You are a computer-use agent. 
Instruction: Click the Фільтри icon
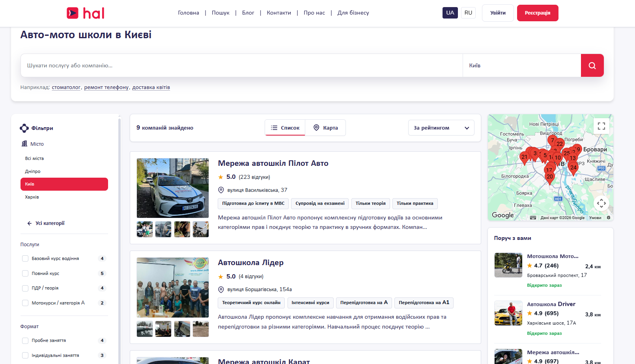point(24,128)
